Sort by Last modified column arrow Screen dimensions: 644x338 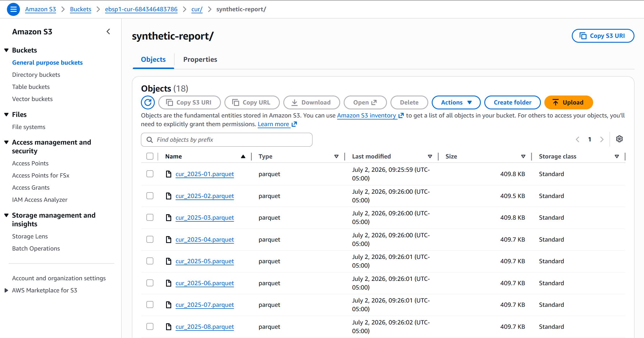(x=430, y=156)
